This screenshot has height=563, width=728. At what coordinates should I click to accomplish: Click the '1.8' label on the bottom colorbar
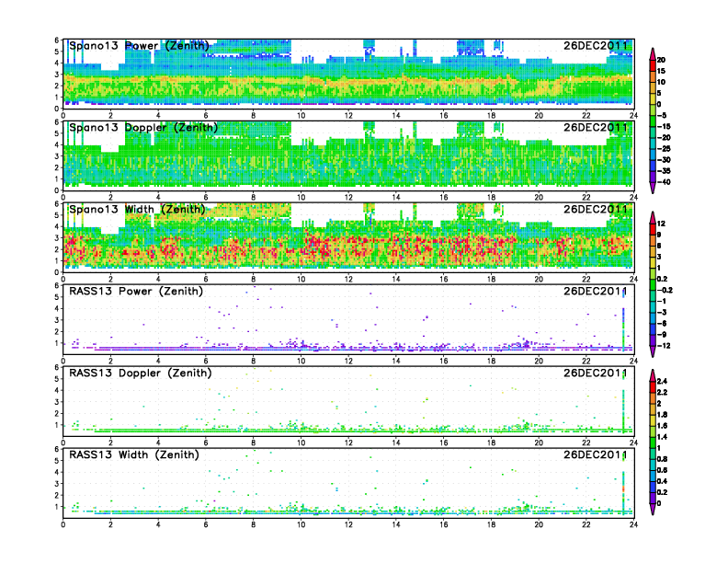(x=662, y=415)
